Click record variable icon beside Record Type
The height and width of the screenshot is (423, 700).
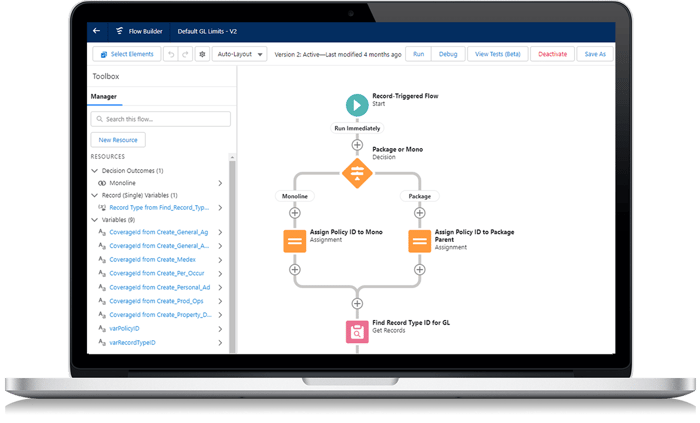[102, 207]
